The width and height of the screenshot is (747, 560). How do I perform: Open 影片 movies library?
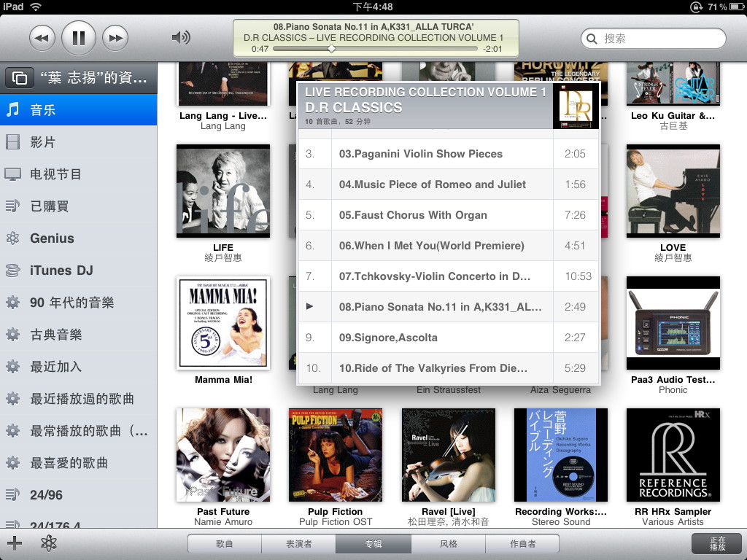[79, 142]
